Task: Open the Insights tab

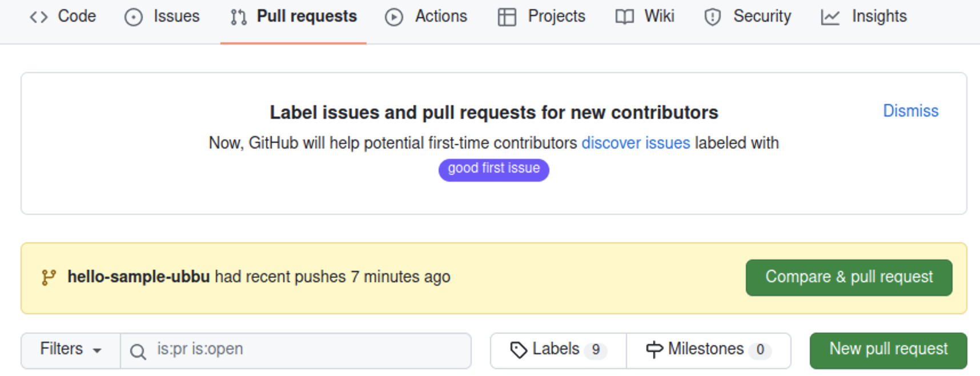Action: (x=878, y=17)
